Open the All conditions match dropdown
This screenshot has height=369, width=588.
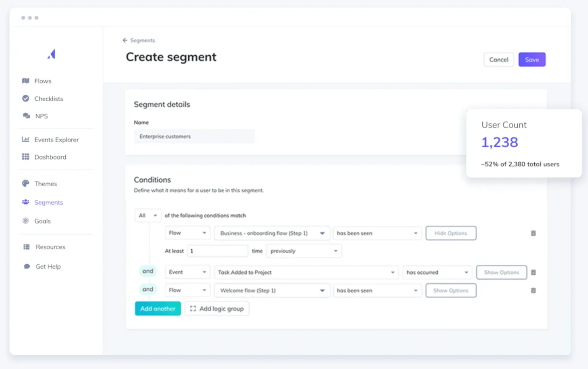coord(148,215)
